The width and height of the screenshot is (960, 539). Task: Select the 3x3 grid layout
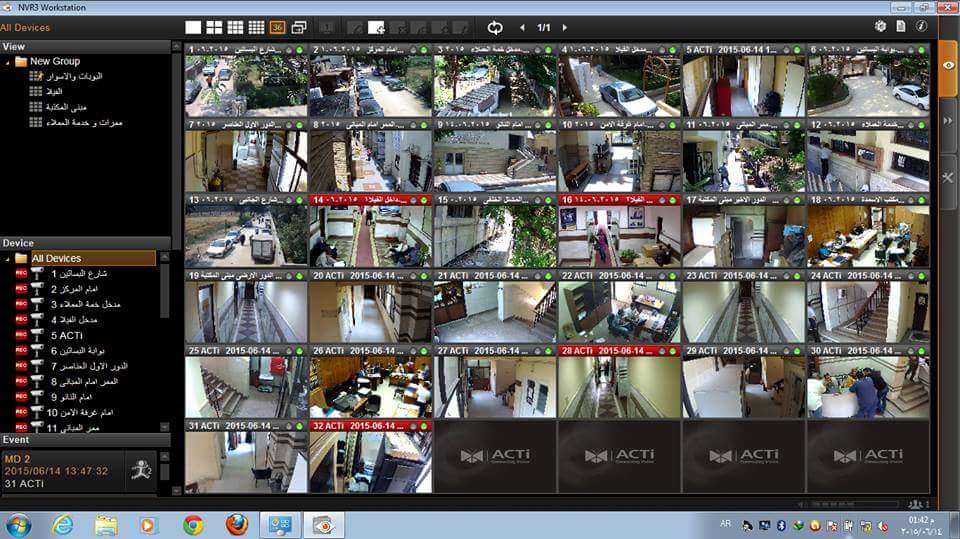[236, 27]
